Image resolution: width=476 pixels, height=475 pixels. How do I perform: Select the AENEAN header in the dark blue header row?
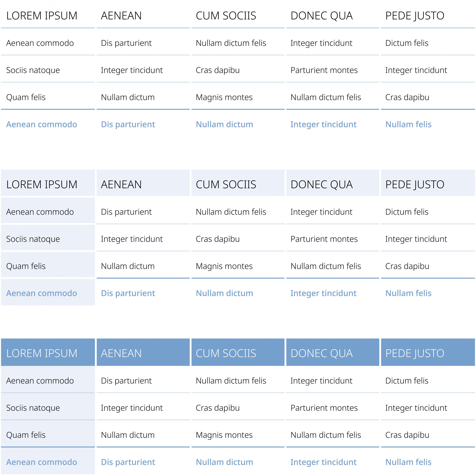pyautogui.click(x=121, y=353)
